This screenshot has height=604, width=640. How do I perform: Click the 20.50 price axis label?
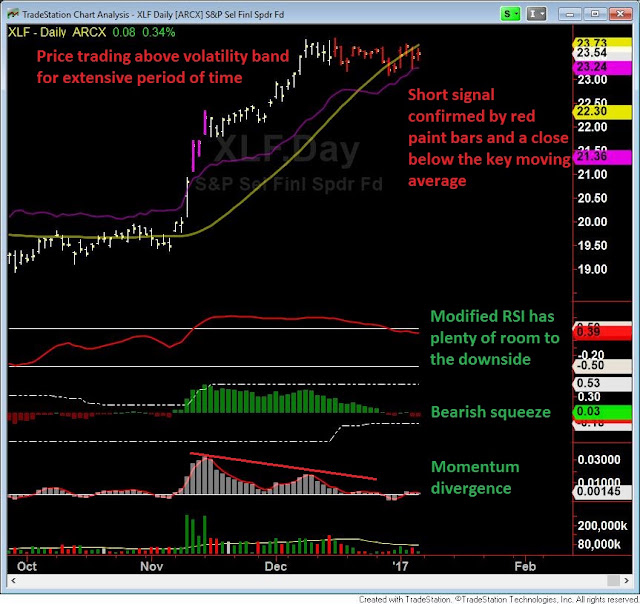592,198
